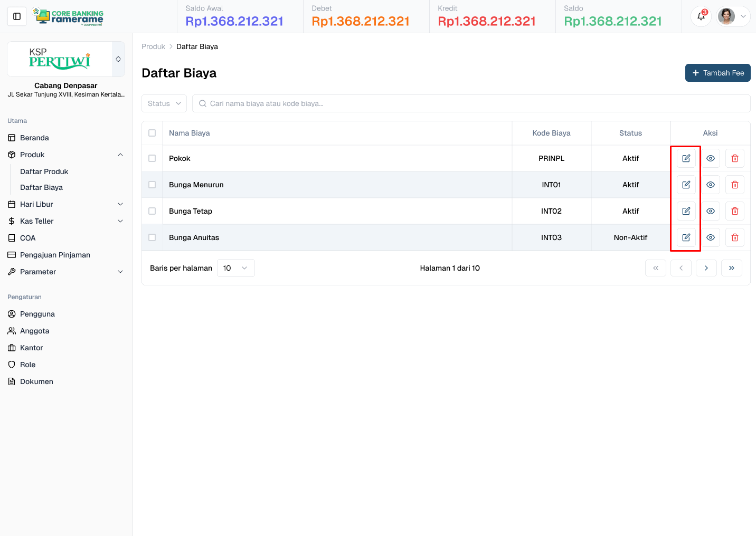The image size is (756, 536).
Task: Collapse the Produk menu chevron
Action: coord(120,154)
